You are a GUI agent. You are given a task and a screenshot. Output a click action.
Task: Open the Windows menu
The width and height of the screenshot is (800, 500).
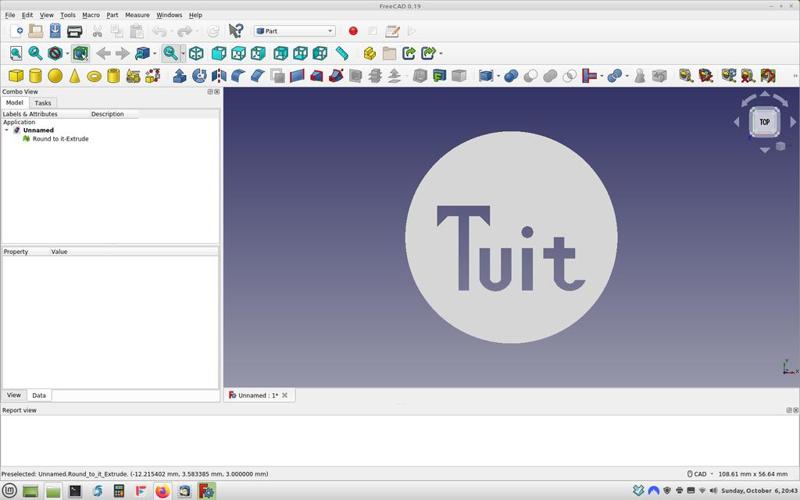click(x=169, y=15)
